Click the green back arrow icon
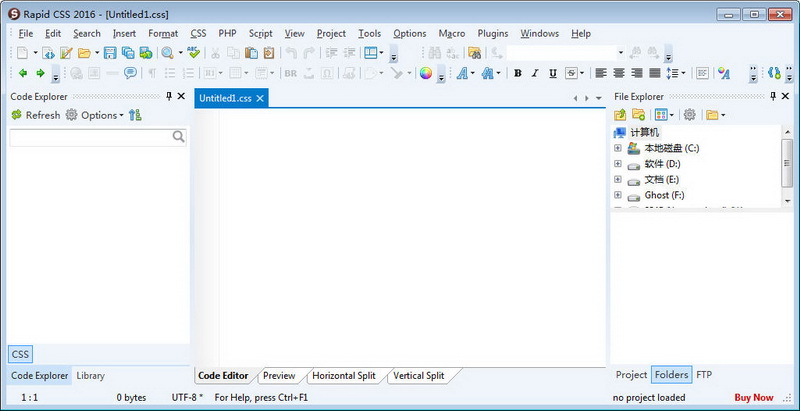Viewport: 800px width, 411px height. tap(22, 73)
